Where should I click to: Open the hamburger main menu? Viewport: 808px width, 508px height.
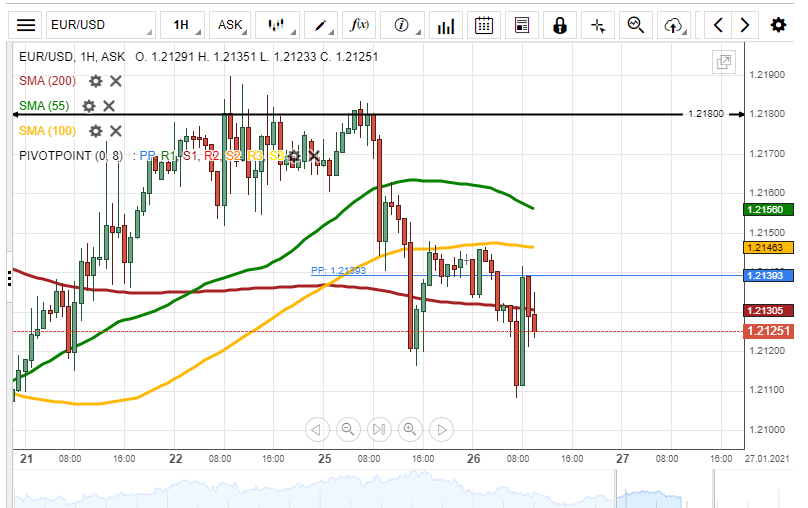pyautogui.click(x=26, y=25)
